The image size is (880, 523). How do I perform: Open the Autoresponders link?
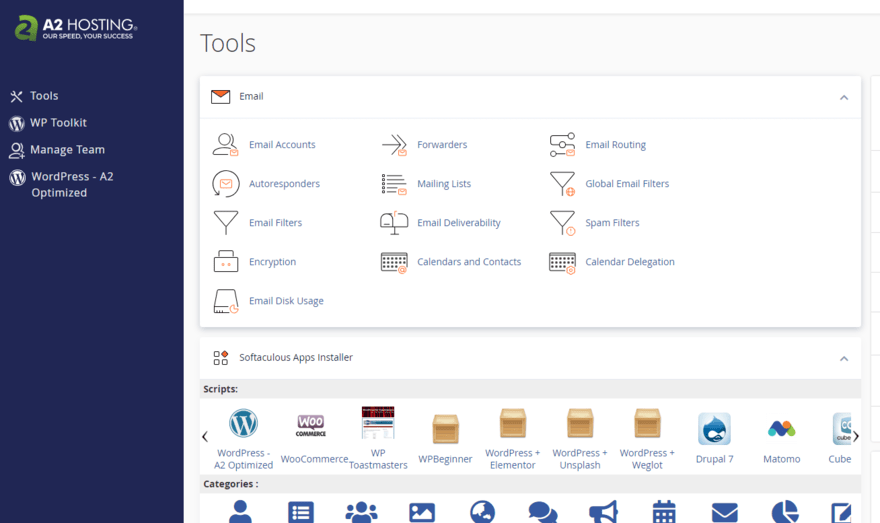285,184
